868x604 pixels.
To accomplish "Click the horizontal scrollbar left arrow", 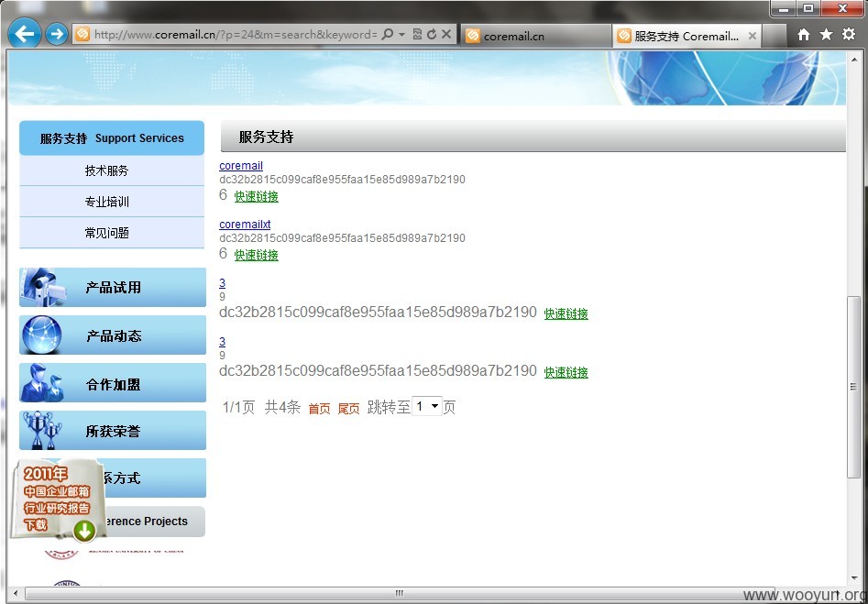I will [15, 594].
